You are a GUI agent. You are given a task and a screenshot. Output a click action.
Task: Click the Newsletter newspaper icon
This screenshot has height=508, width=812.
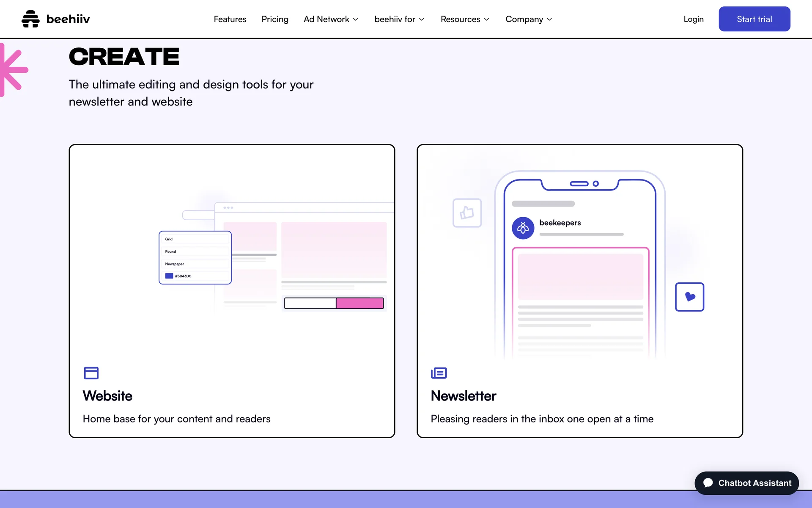(439, 373)
